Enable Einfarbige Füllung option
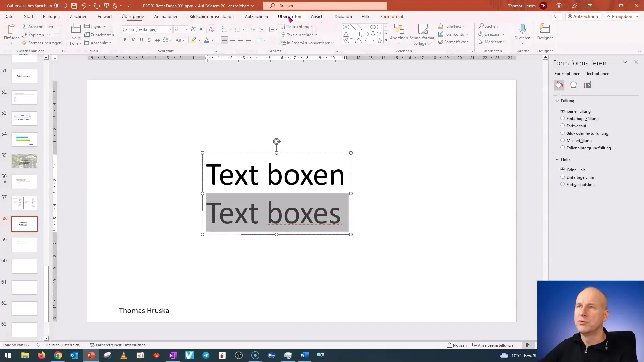This screenshot has width=644, height=362. point(562,118)
